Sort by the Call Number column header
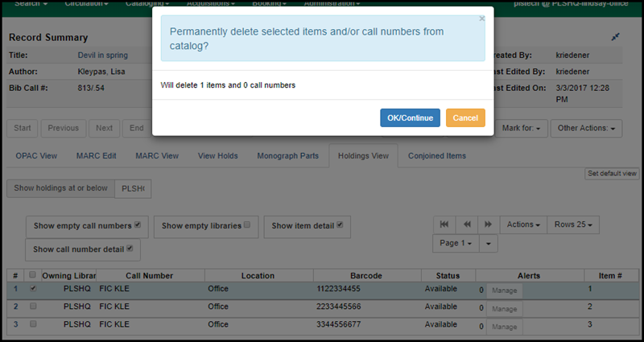Viewport: 644px width, 342px height. (x=150, y=276)
